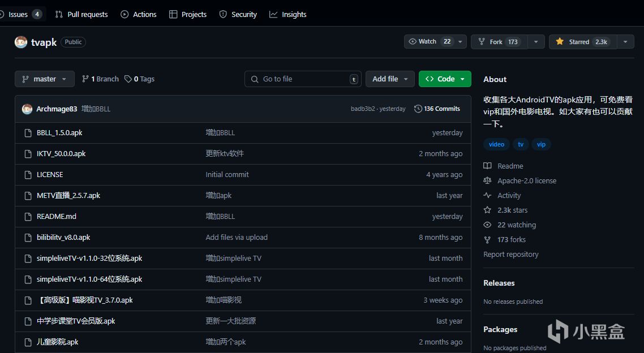Screen dimensions: 644x353
Task: Click the file icon beside 喵影视TV_3.7.0.apk
Action: [28, 300]
